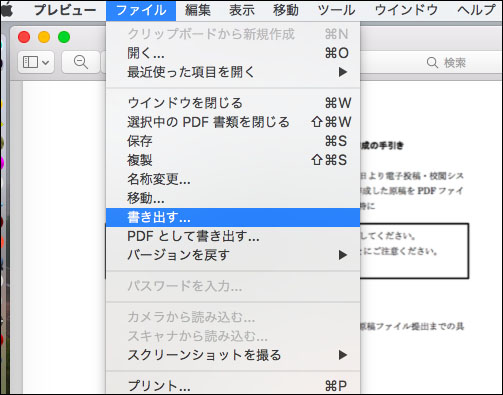This screenshot has width=503, height=395.
Task: Choose プリント... from the menu
Action: [x=233, y=386]
